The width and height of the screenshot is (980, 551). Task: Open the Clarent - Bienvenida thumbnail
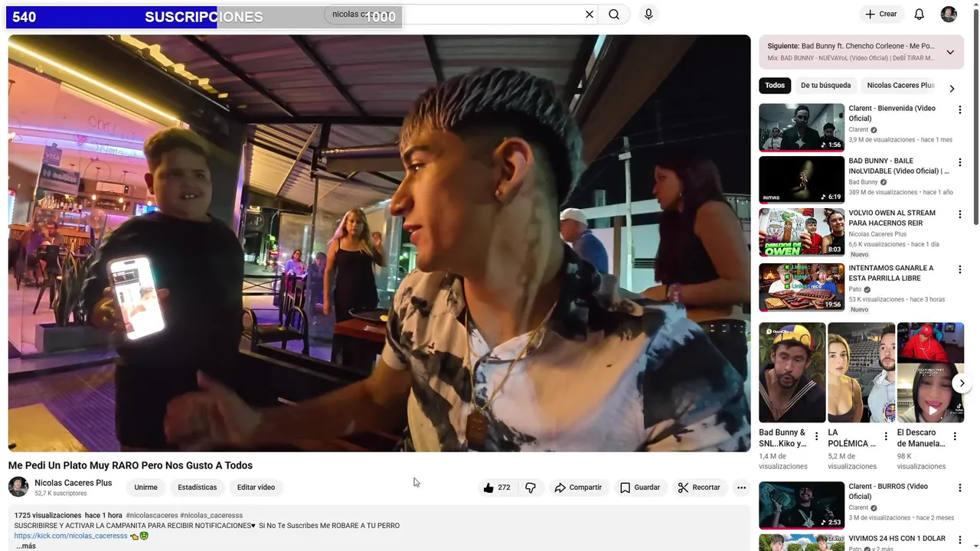(x=802, y=127)
